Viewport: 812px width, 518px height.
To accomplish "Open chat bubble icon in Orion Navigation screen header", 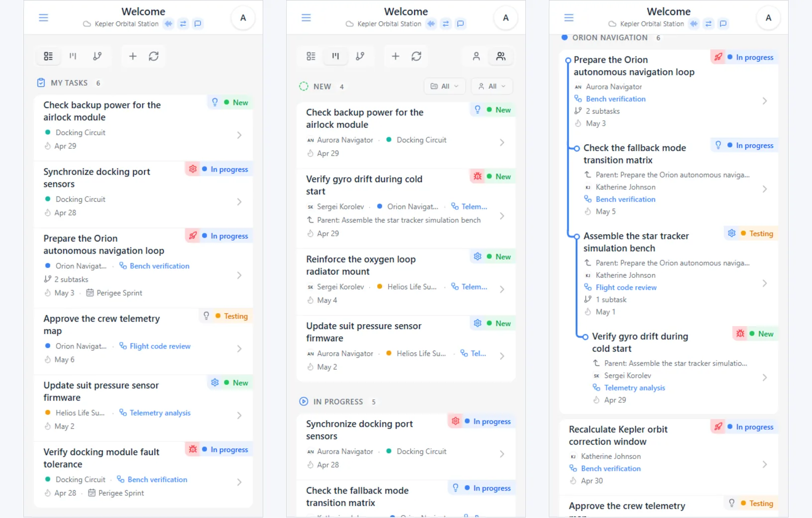I will [x=723, y=24].
